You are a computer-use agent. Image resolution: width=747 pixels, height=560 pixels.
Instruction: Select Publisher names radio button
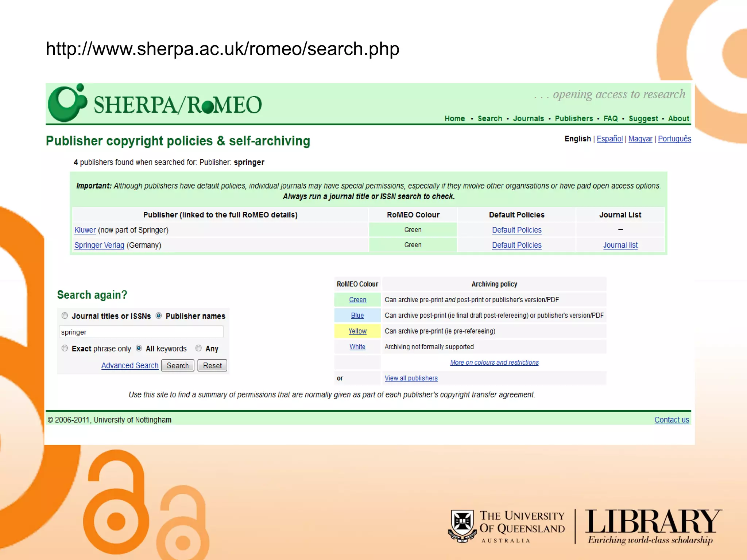(159, 316)
